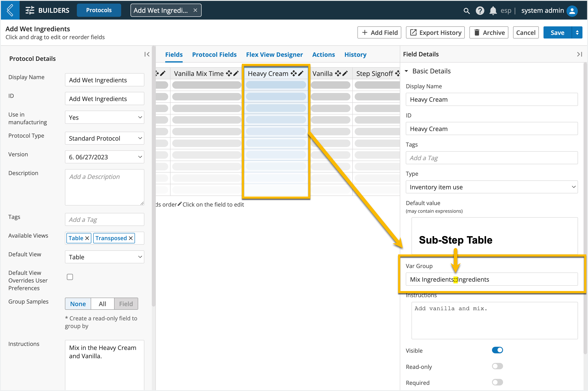Edit the Heavy Cream field pencil
Viewport: 588px width, 391px height.
pos(301,73)
